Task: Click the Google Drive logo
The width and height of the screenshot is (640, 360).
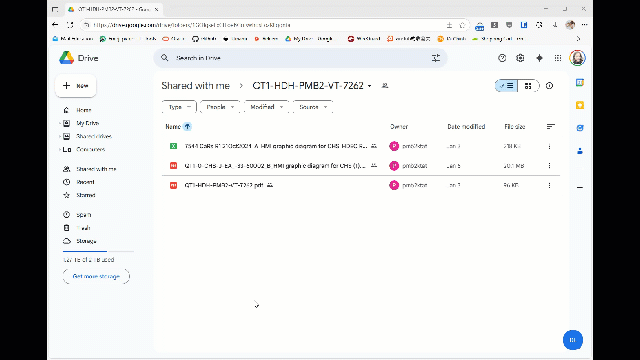Action: [67, 58]
